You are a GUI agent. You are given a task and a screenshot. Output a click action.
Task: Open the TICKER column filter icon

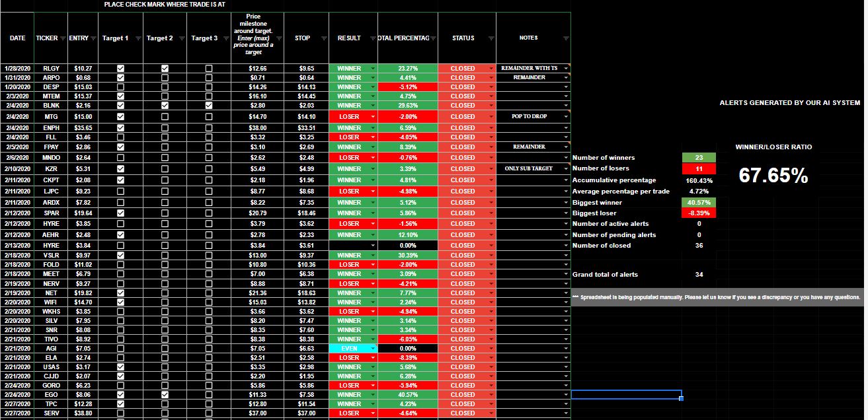63,39
